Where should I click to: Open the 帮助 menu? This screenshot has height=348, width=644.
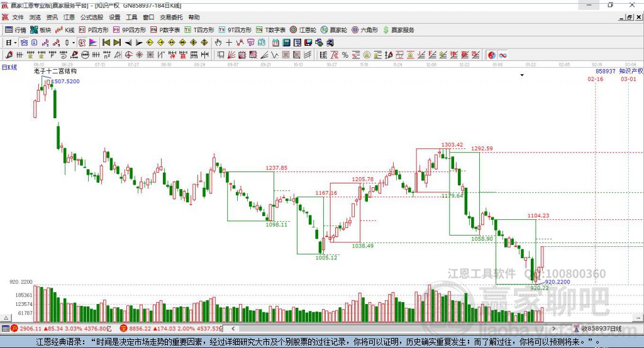pyautogui.click(x=194, y=17)
